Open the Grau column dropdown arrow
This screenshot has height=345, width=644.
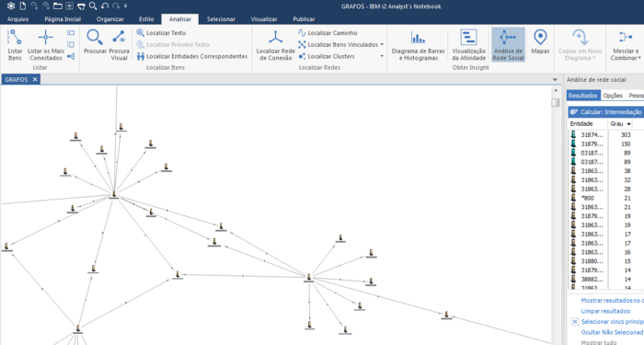(628, 124)
